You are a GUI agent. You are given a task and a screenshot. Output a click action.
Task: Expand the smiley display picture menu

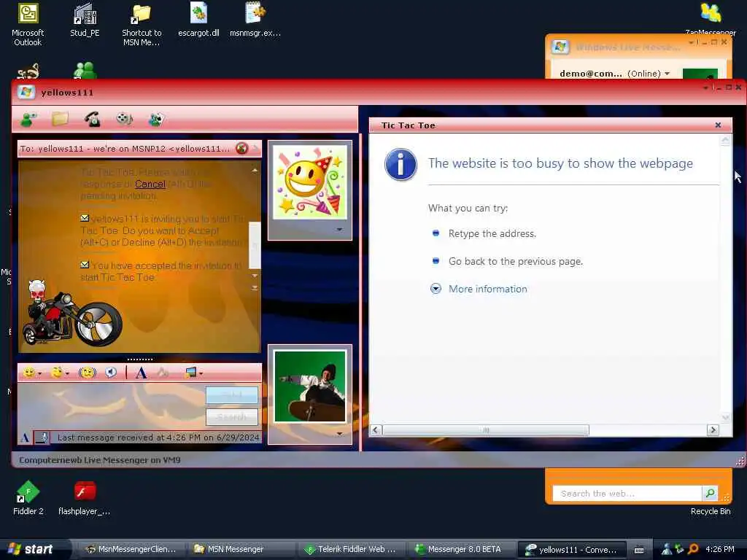click(339, 230)
